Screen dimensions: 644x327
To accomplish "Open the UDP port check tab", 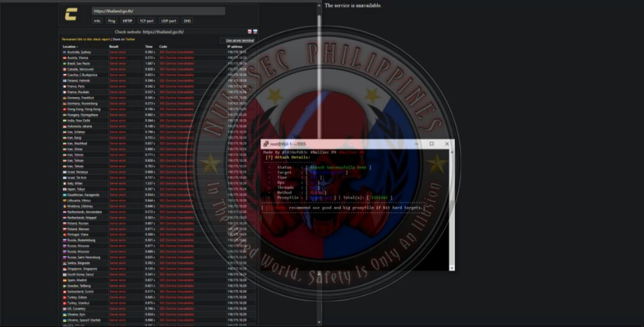I will pyautogui.click(x=169, y=21).
